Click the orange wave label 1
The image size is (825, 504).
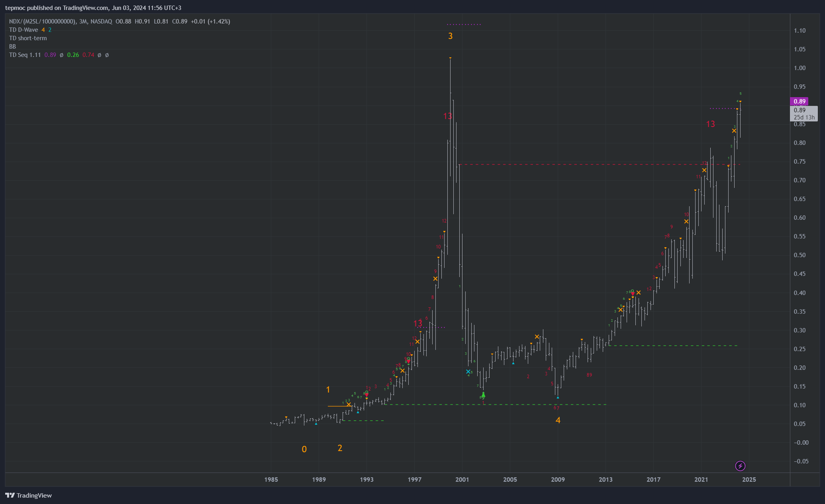(328, 390)
